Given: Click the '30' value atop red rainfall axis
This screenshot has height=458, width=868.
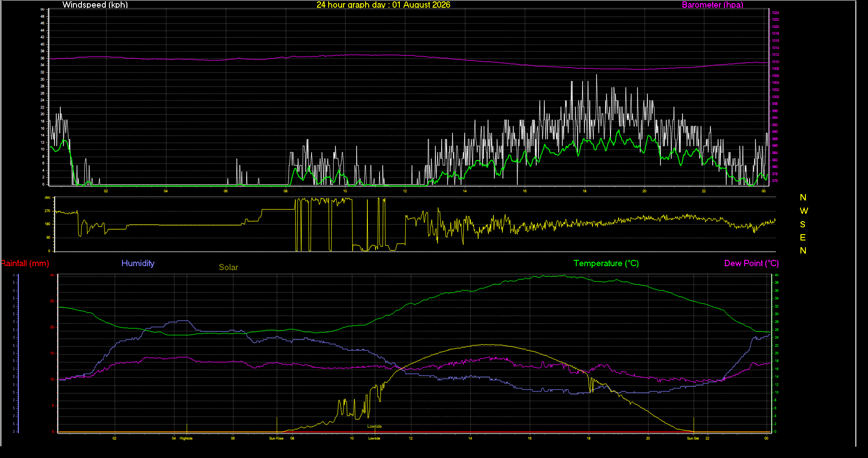Looking at the screenshot, I should click(x=52, y=275).
